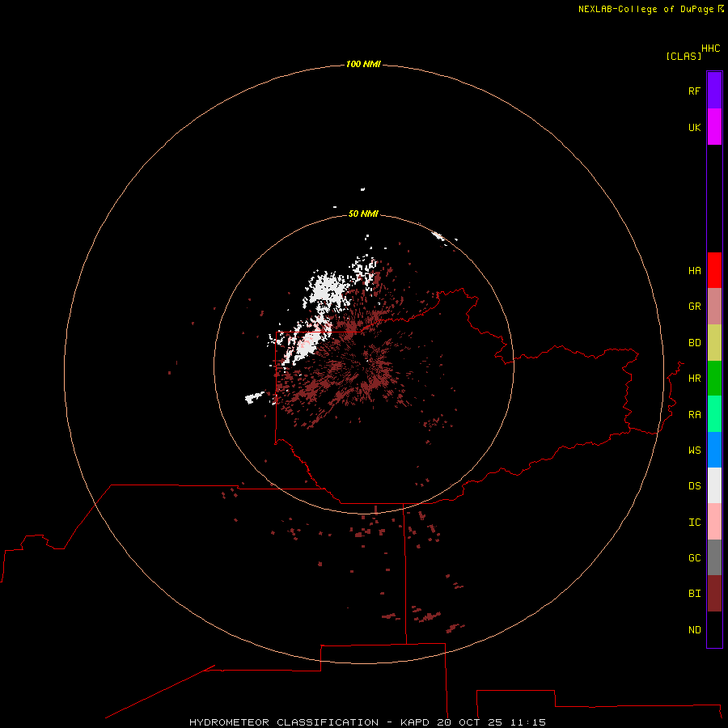Click the HHC product code label

710,49
